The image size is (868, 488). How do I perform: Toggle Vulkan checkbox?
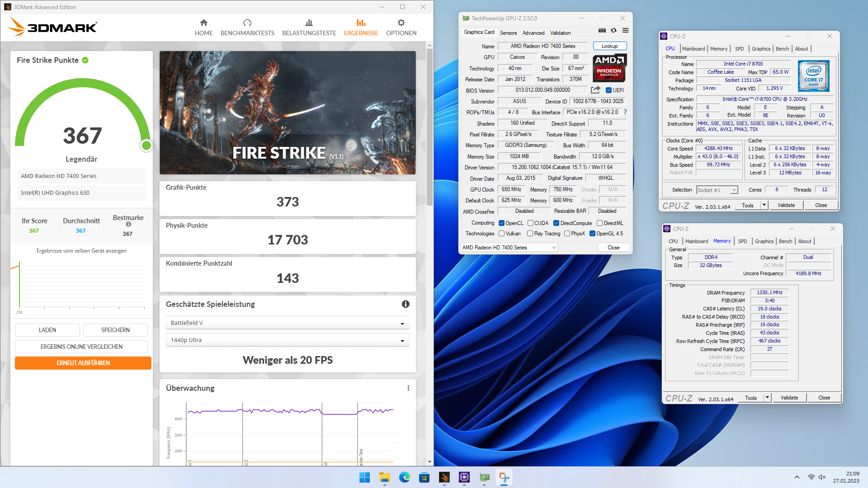click(x=501, y=234)
